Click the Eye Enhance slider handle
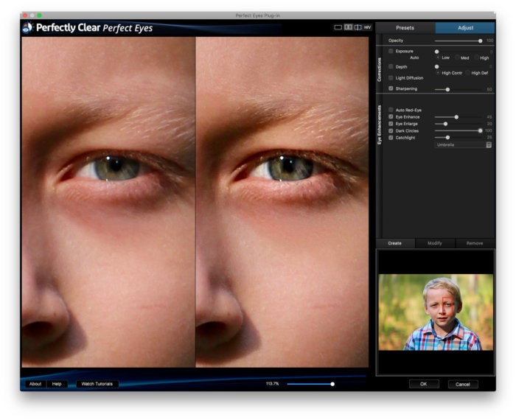This screenshot has width=516, height=420. 456,117
